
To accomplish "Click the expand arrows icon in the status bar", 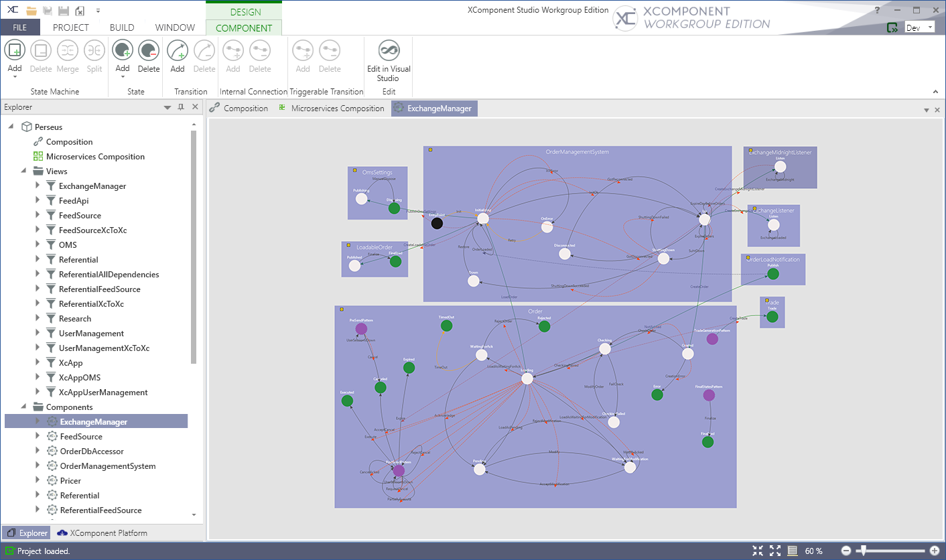I will click(775, 551).
